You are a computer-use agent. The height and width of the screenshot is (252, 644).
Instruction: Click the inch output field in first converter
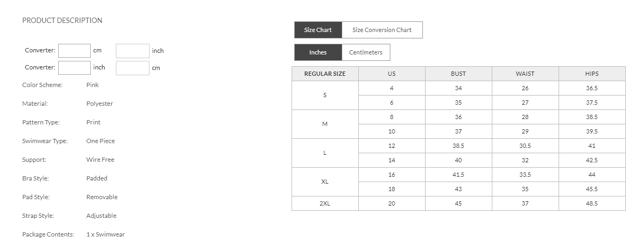[132, 51]
